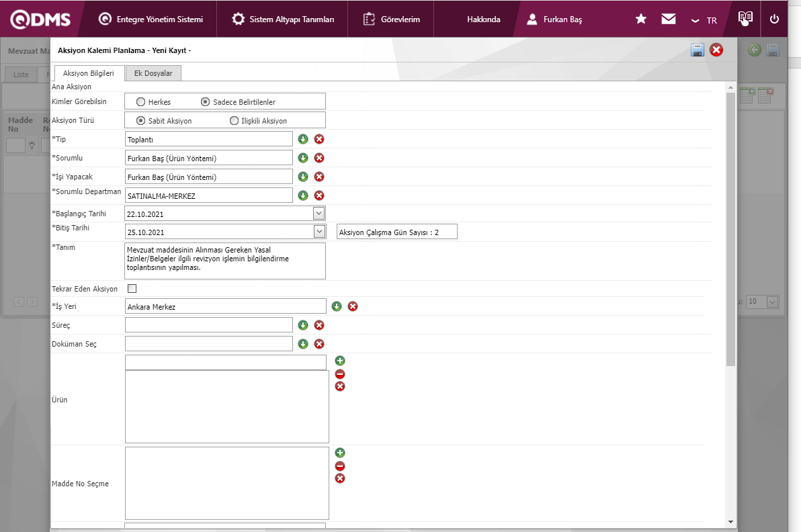Viewport: 801px width, 532px height.
Task: Open the Görevlerim menu
Action: tap(392, 19)
